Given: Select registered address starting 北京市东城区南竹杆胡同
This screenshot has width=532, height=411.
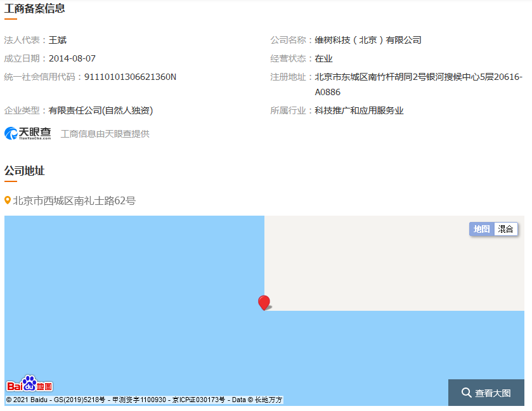Looking at the screenshot, I should point(418,84).
